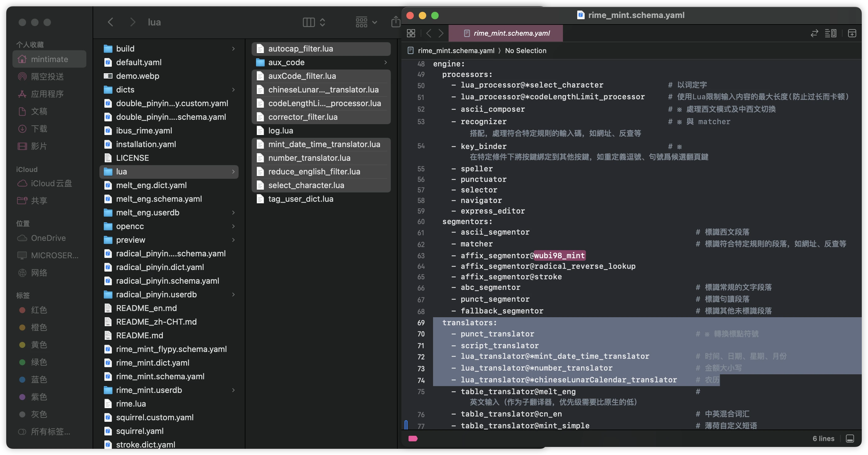Select squirrel.custom.yaml file
868x455 pixels.
pos(169,417)
